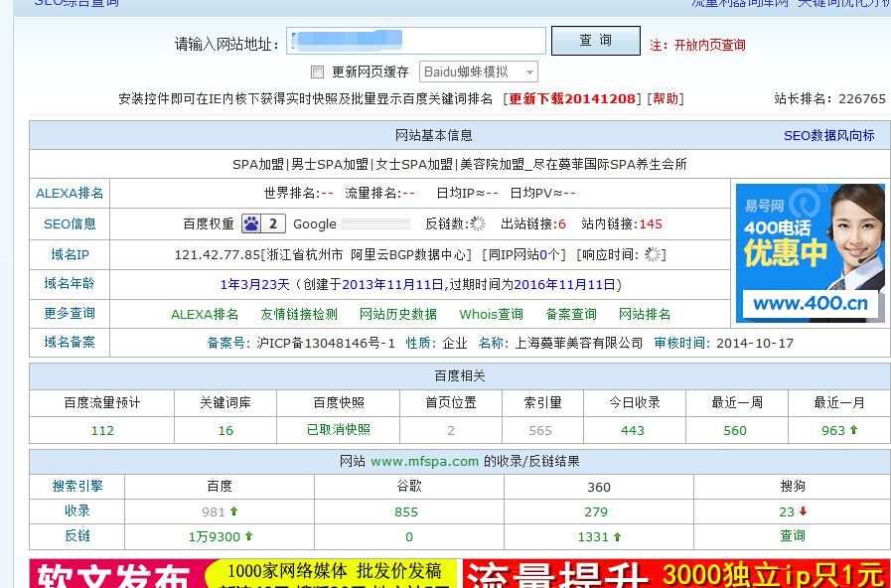This screenshot has width=891, height=588.
Task: Click the 反链 row label
Action: [x=77, y=535]
